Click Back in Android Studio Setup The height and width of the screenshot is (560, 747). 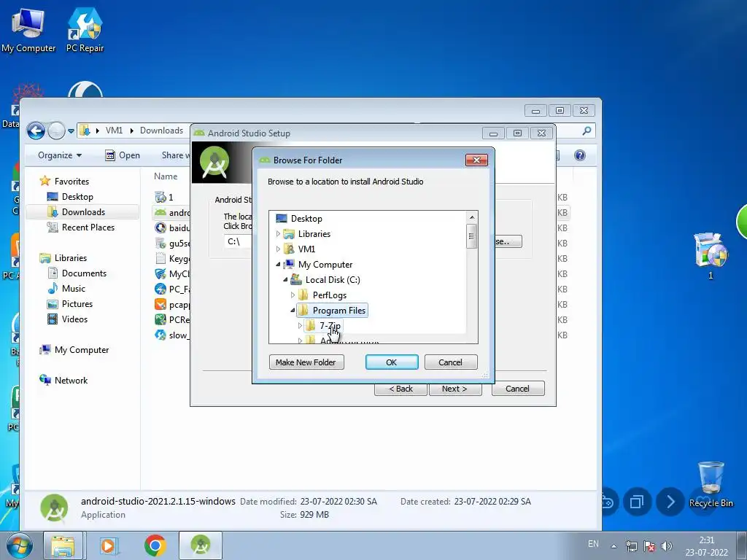click(x=400, y=389)
